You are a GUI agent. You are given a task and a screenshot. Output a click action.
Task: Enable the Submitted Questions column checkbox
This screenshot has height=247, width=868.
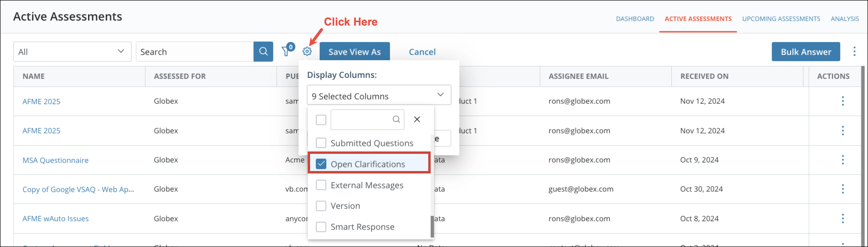321,143
